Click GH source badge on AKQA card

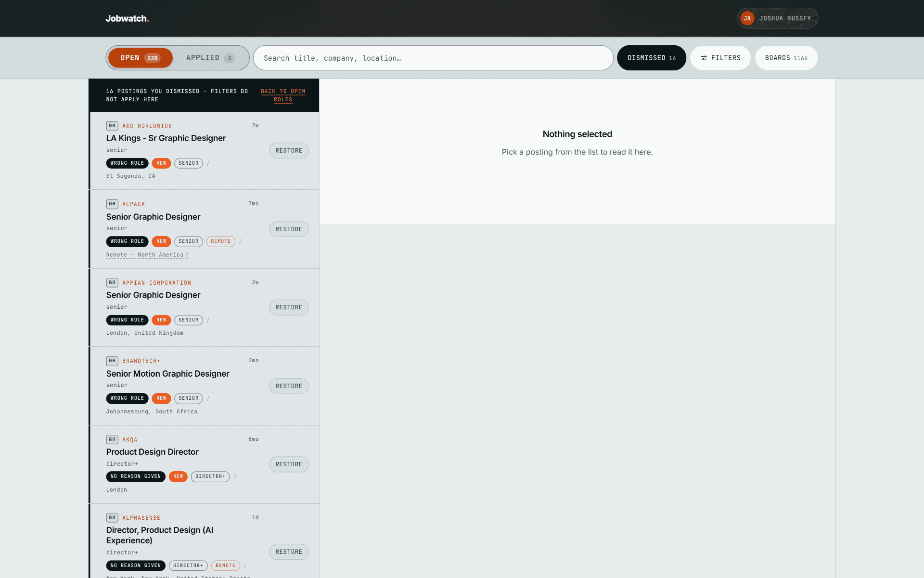click(x=112, y=439)
